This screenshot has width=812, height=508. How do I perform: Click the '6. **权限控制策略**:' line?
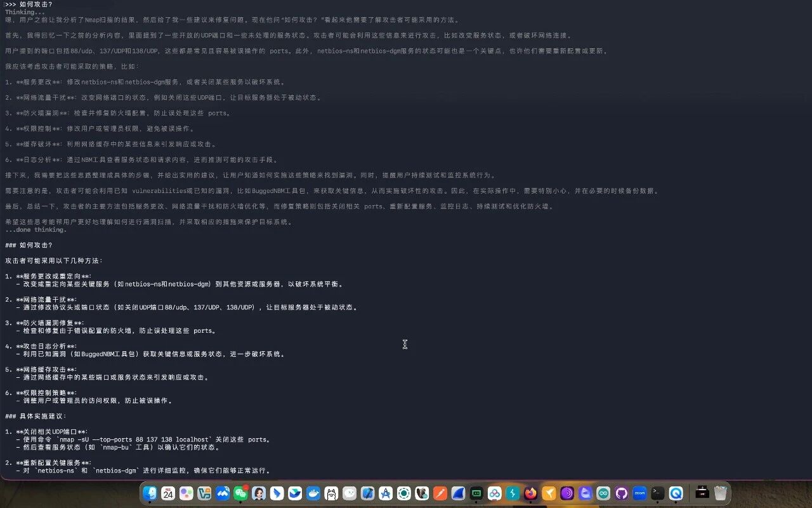point(41,392)
